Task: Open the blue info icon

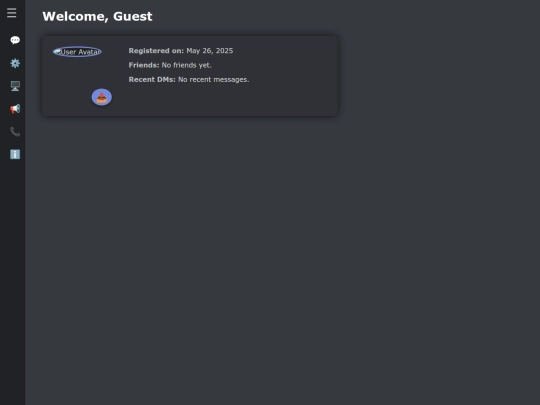Action: point(15,154)
